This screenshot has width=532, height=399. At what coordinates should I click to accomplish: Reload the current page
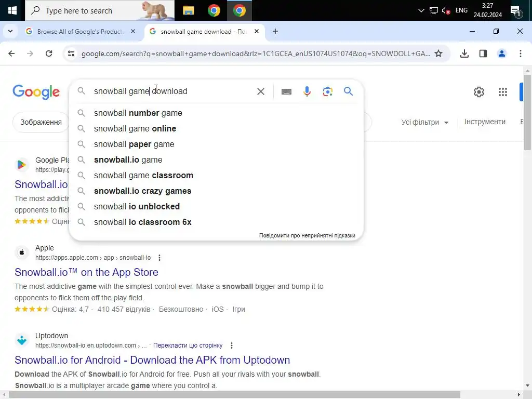[49, 54]
